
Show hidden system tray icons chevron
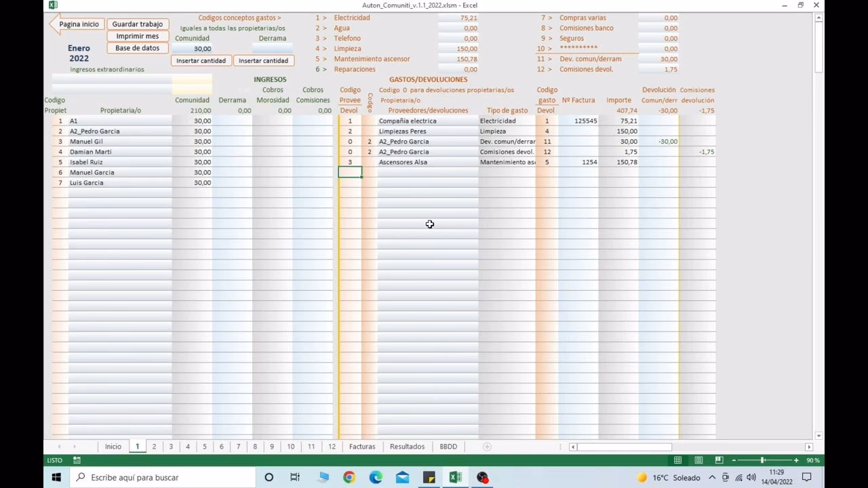[x=712, y=477]
